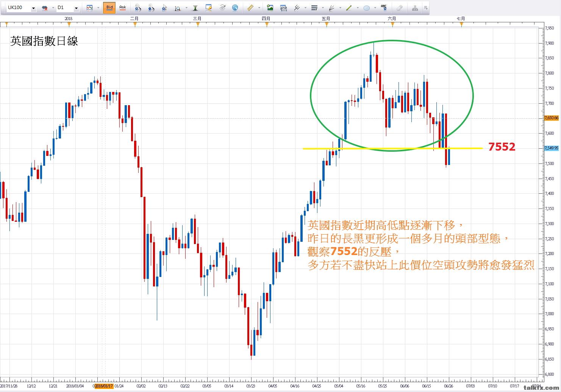Viewport: 561px width, 392px height.
Task: Click the zoom in icon
Action: point(138,8)
